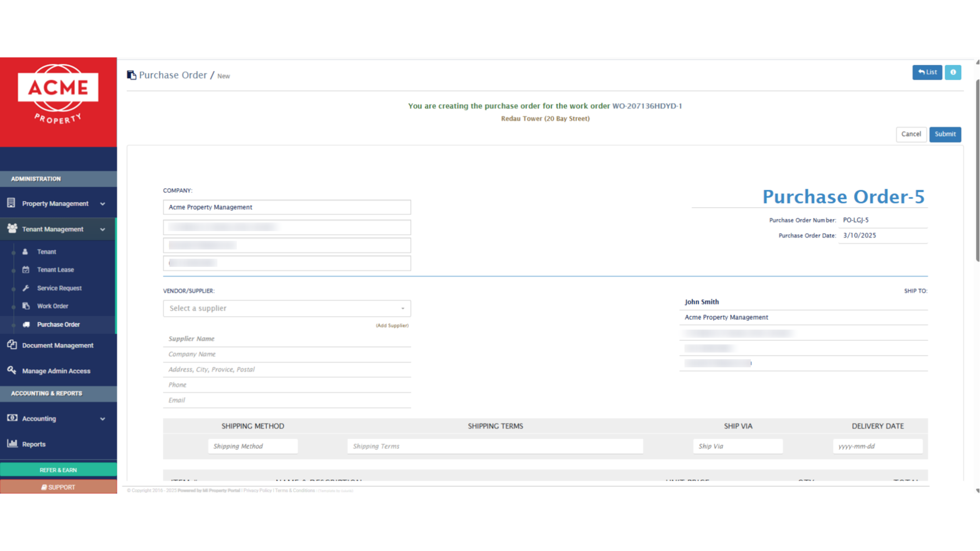
Task: Click inside the Shipping Method field
Action: tap(252, 446)
